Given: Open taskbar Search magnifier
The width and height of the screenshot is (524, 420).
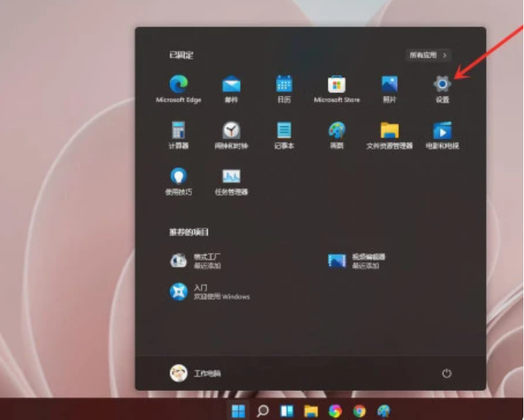Looking at the screenshot, I should point(262,411).
